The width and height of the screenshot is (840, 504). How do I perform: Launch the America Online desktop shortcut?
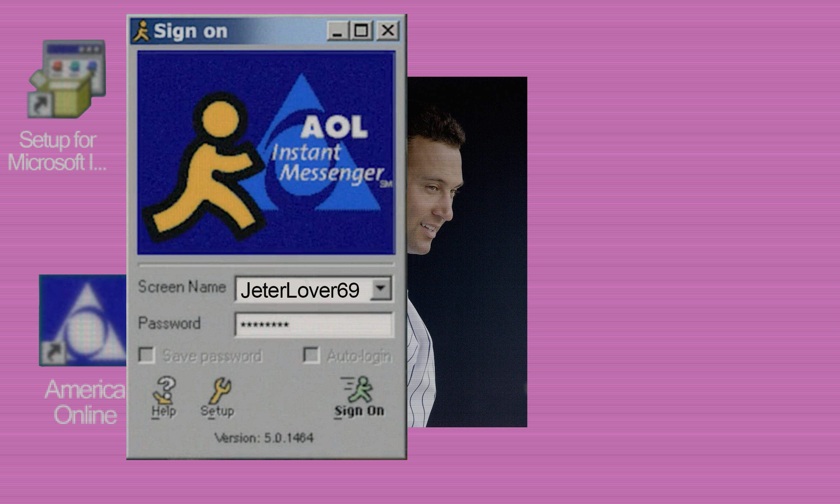coord(83,320)
